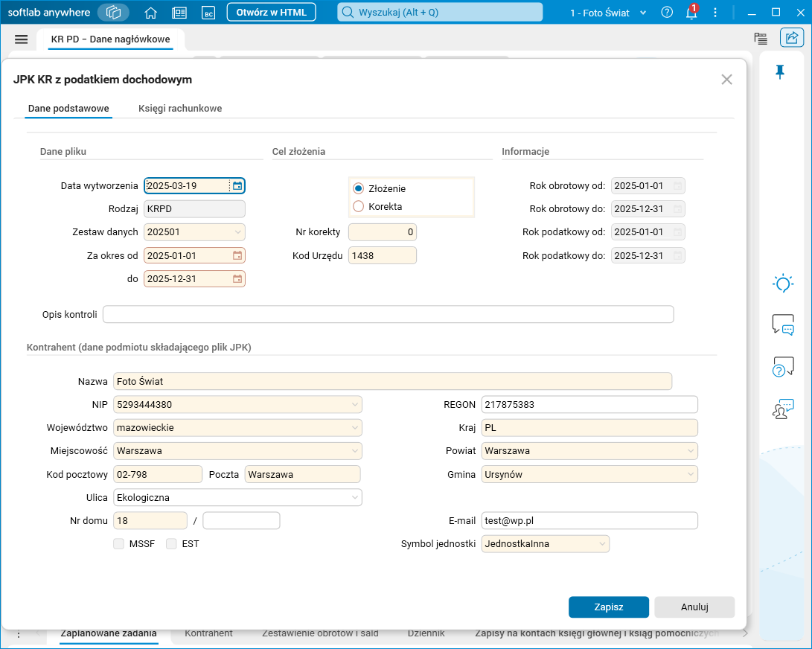Open the Zaplanowane zadania bottom tab

click(x=108, y=633)
